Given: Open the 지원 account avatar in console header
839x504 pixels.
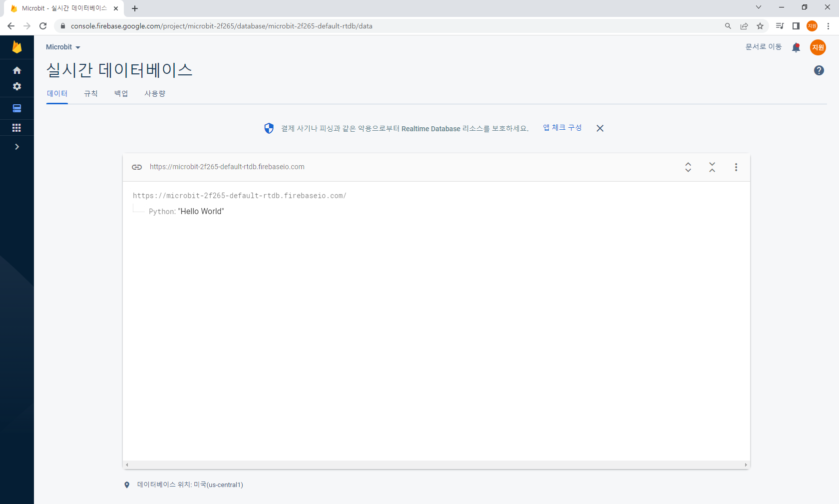Looking at the screenshot, I should 818,47.
